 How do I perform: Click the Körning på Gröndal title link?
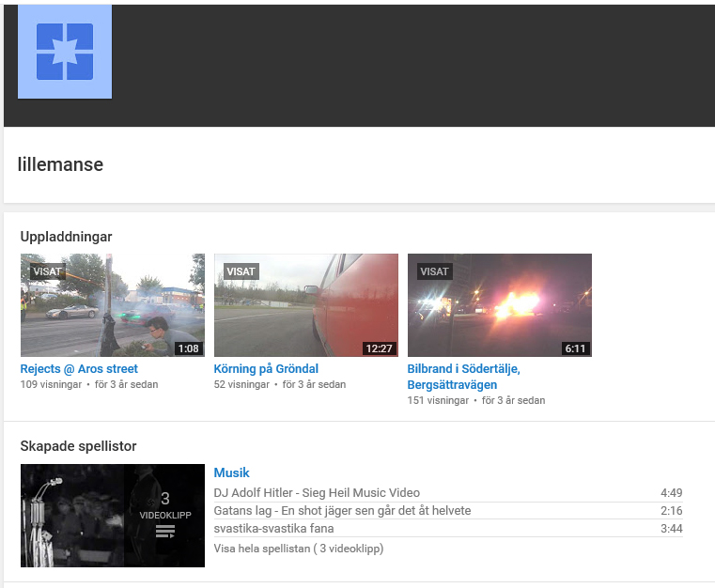coord(266,369)
